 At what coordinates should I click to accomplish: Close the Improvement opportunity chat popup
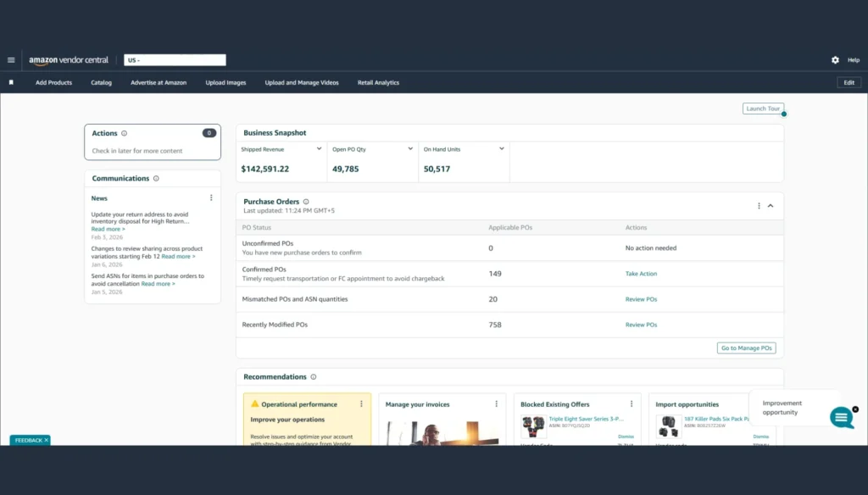point(854,409)
